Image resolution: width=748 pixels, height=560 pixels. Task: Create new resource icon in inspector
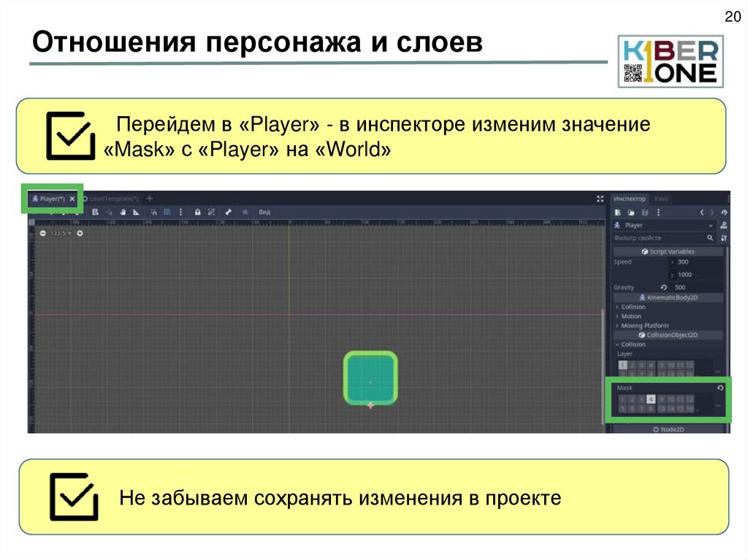[618, 212]
